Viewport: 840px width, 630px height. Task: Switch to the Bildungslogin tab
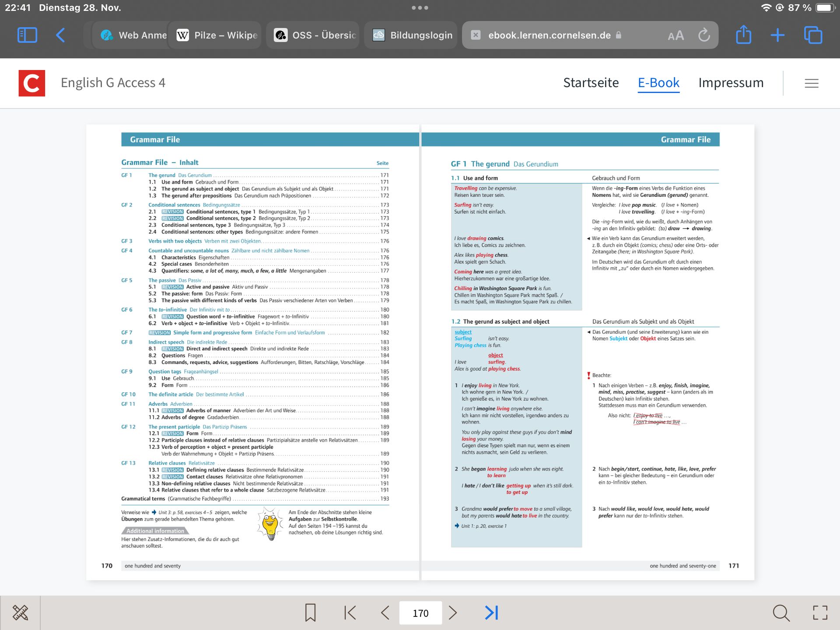[412, 35]
